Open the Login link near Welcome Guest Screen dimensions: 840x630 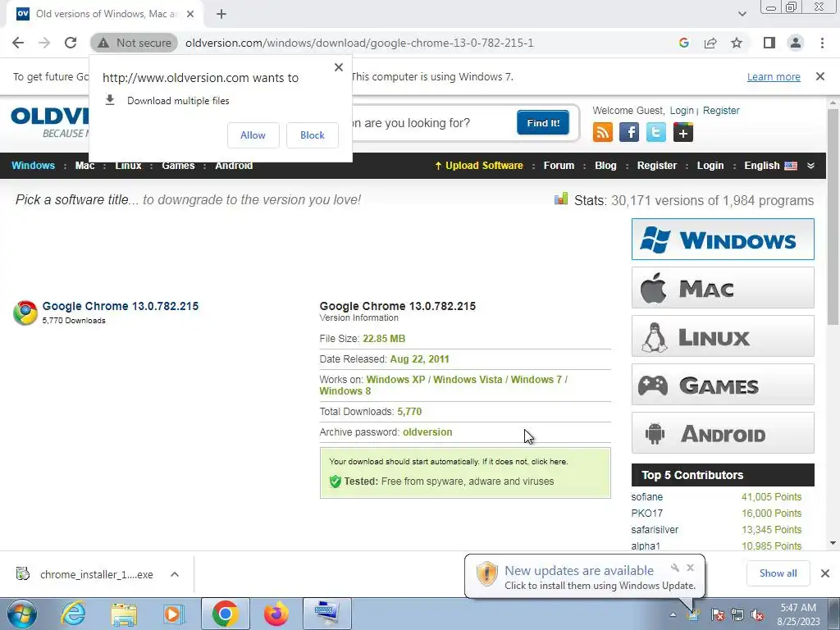682,111
